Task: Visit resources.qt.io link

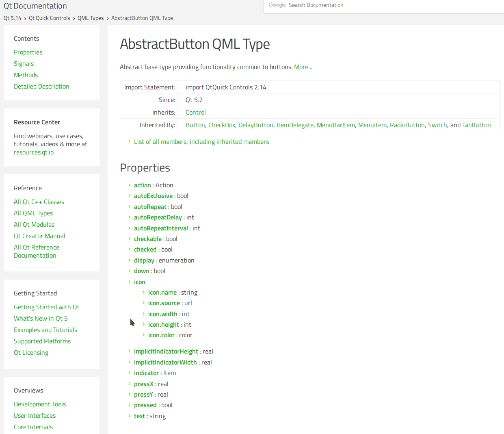Action: pyautogui.click(x=34, y=152)
